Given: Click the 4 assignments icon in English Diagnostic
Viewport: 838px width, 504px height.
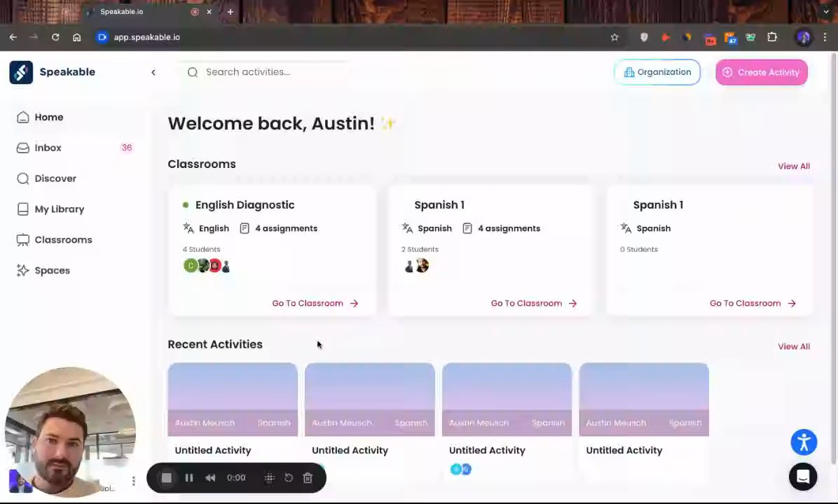Looking at the screenshot, I should (x=245, y=228).
